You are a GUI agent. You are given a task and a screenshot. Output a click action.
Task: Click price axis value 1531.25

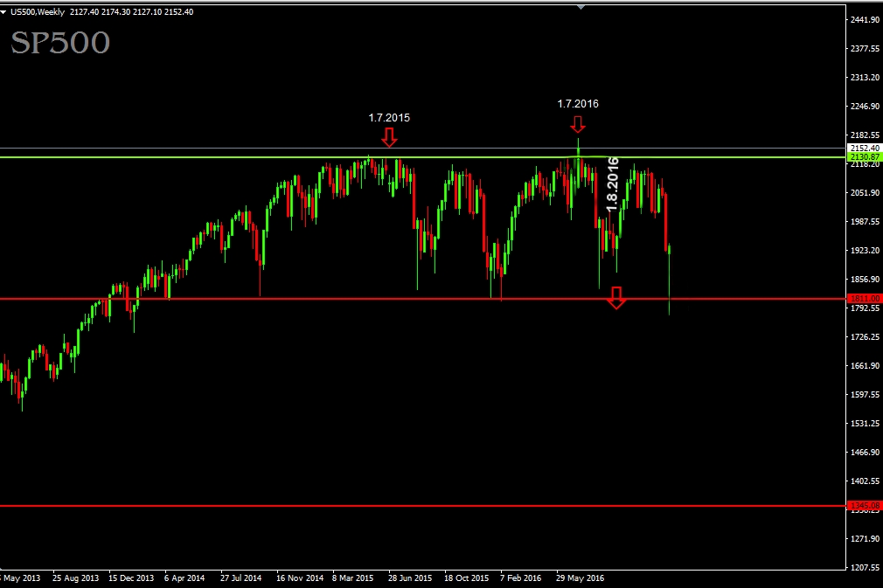[865, 423]
